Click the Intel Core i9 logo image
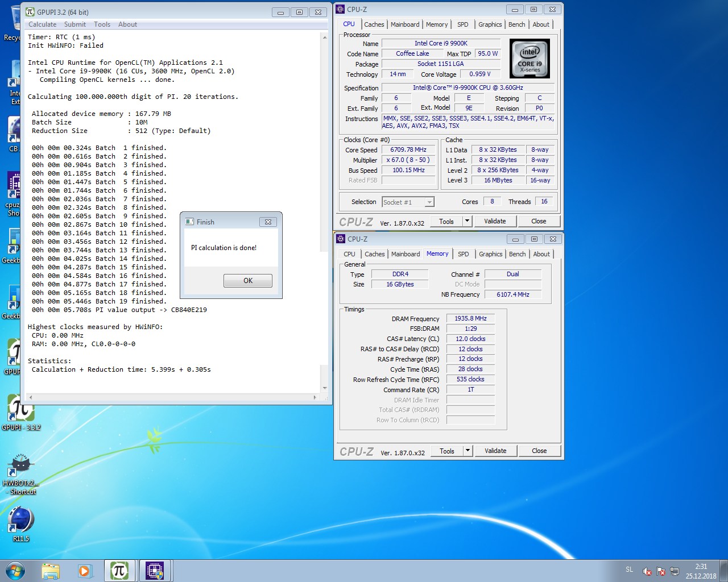This screenshot has width=728, height=582. 530,59
